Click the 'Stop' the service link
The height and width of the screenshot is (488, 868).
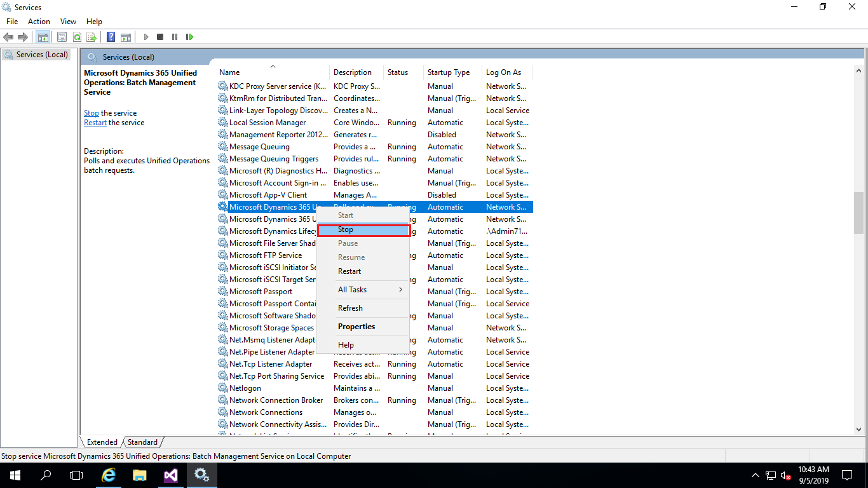[x=92, y=113]
